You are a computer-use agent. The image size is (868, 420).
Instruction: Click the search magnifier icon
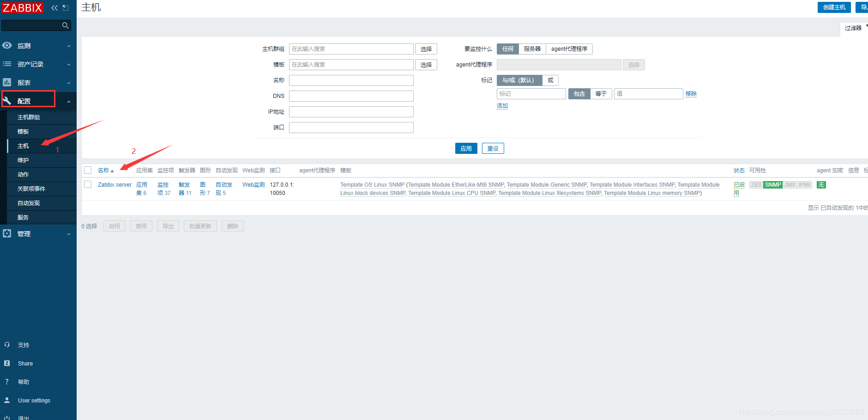65,25
